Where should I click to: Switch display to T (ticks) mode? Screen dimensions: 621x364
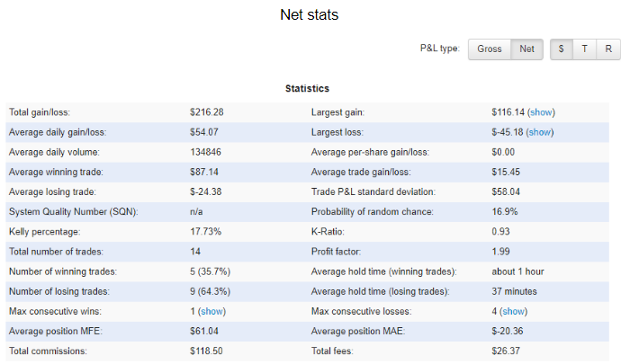pyautogui.click(x=585, y=49)
